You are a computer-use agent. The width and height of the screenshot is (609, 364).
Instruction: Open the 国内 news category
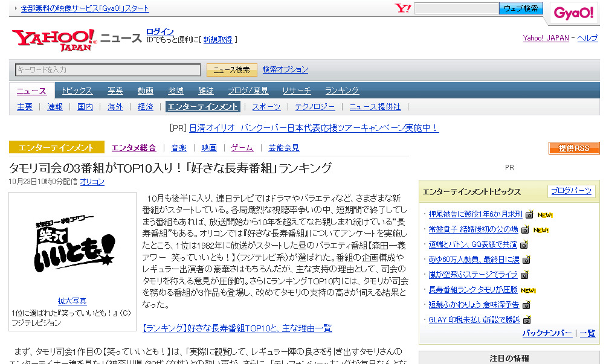coord(85,107)
